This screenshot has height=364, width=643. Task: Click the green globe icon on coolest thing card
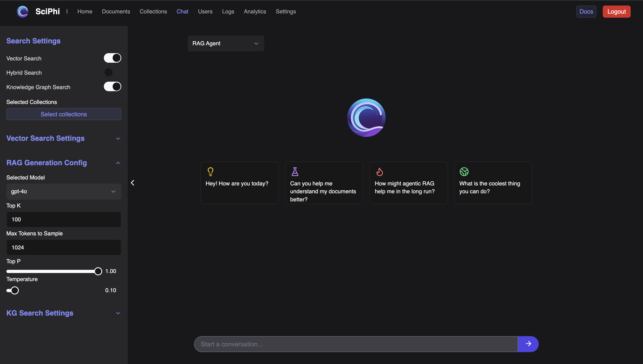(464, 172)
